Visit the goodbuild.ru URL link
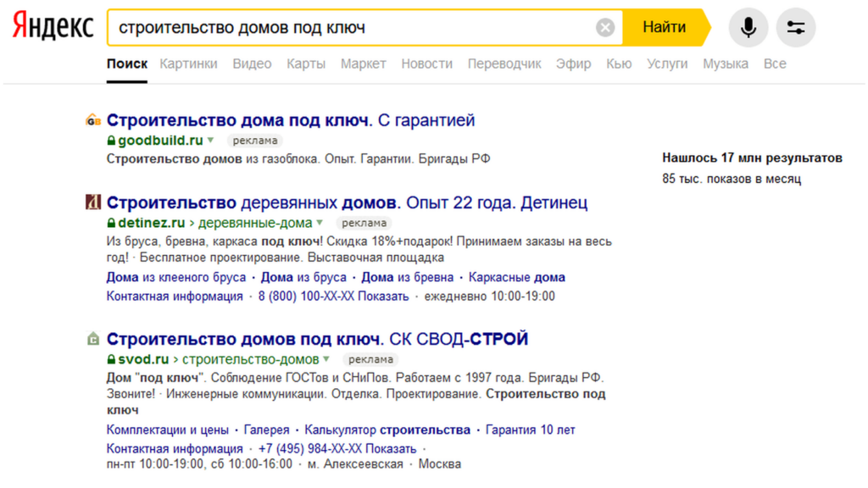The width and height of the screenshot is (868, 488). 160,141
